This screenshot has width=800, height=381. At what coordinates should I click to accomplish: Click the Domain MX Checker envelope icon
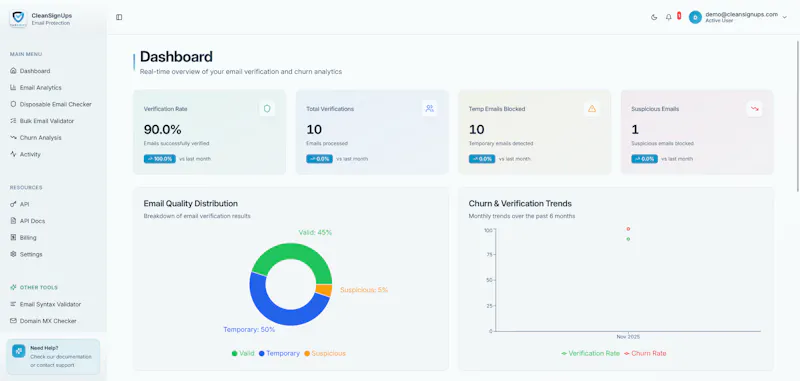pos(13,321)
